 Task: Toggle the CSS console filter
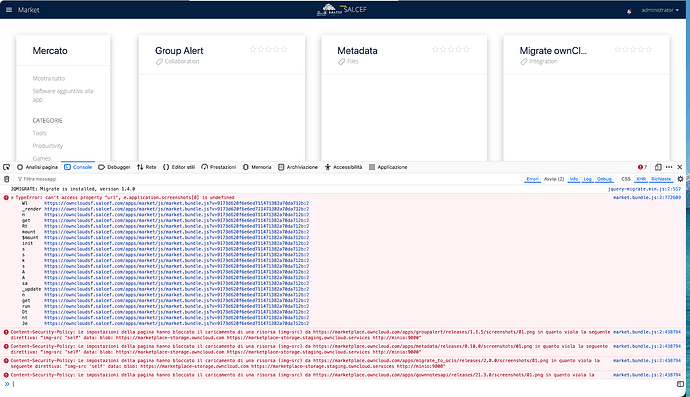click(x=626, y=179)
